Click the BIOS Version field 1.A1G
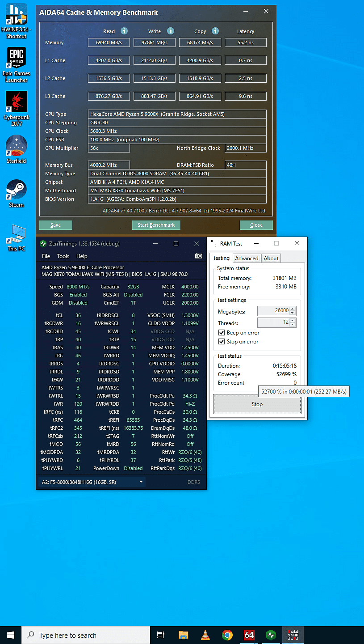Viewport: 364px width, 644px height. (x=177, y=199)
